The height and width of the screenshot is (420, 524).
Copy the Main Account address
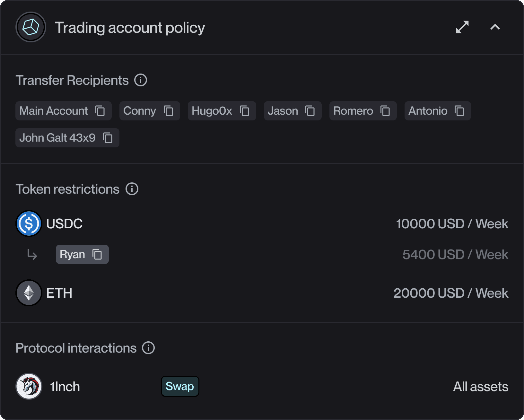[101, 111]
